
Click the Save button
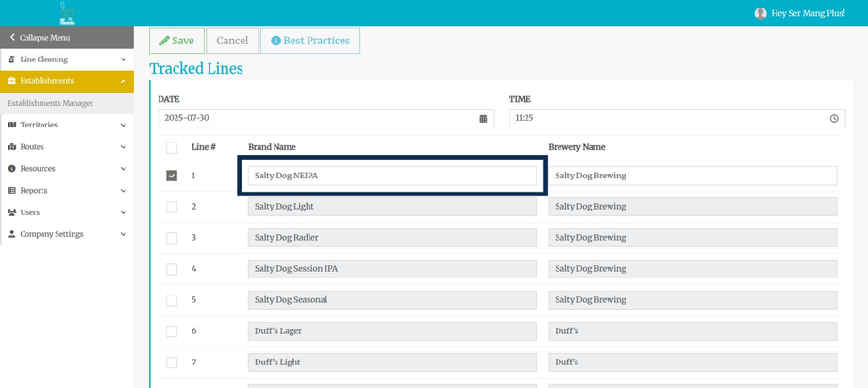pos(176,41)
